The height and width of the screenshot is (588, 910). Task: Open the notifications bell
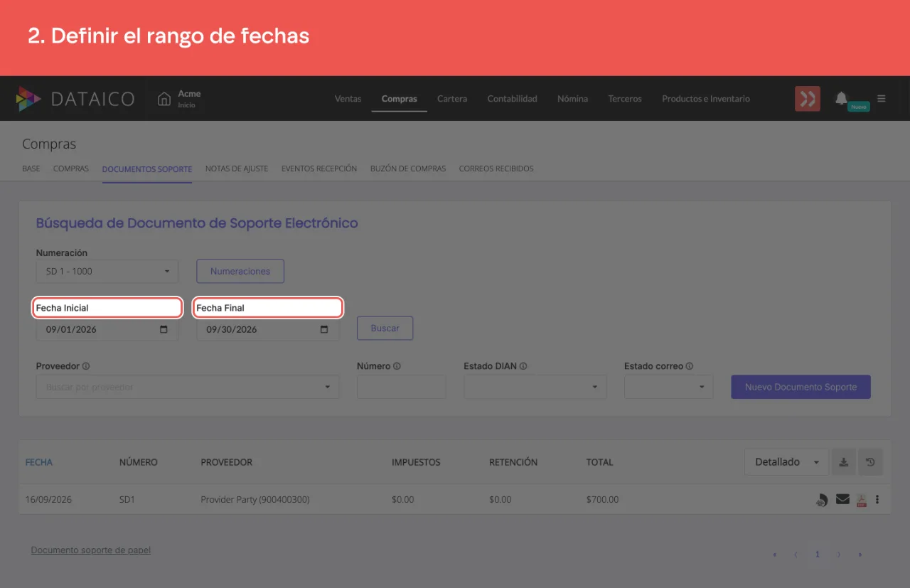coord(841,98)
